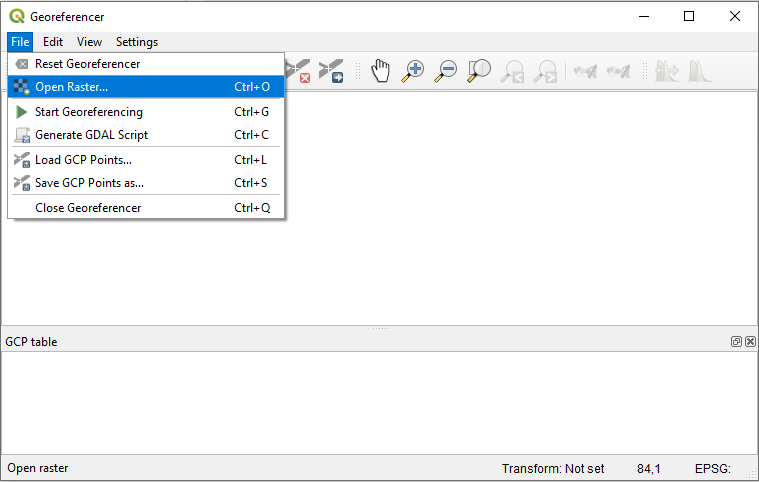This screenshot has width=759, height=482.
Task: Select the Delete Point tool icon
Action: point(299,71)
